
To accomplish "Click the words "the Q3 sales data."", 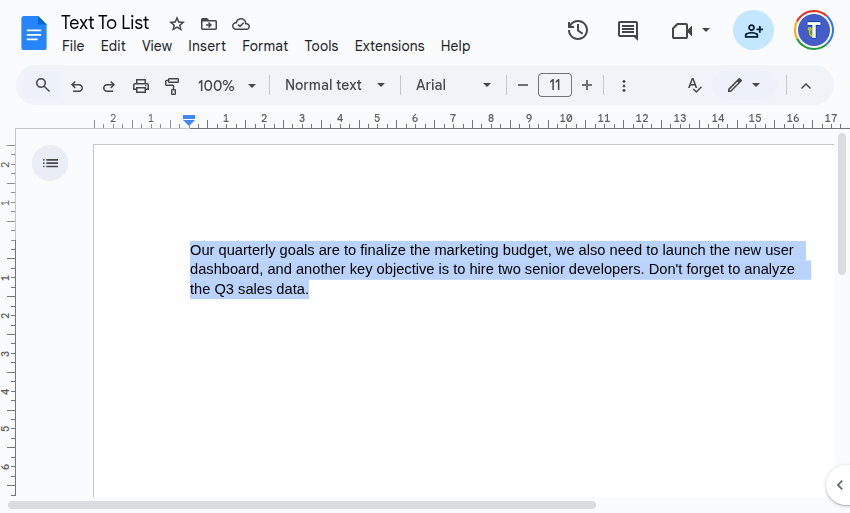I will [x=249, y=289].
